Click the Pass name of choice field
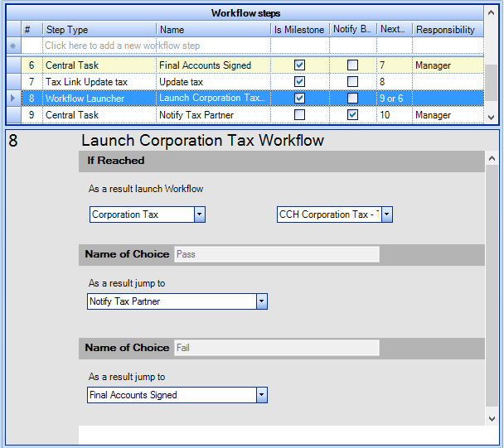The height and width of the screenshot is (448, 504). [x=277, y=254]
